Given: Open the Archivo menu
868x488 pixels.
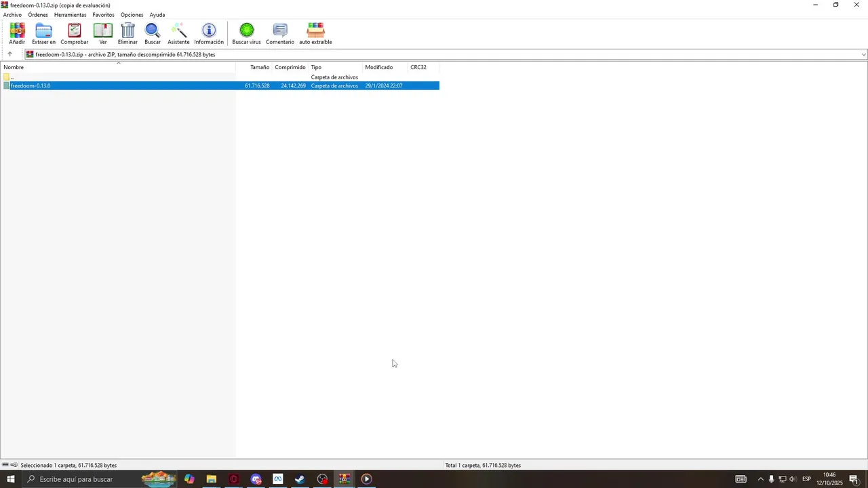Looking at the screenshot, I should click(x=12, y=15).
